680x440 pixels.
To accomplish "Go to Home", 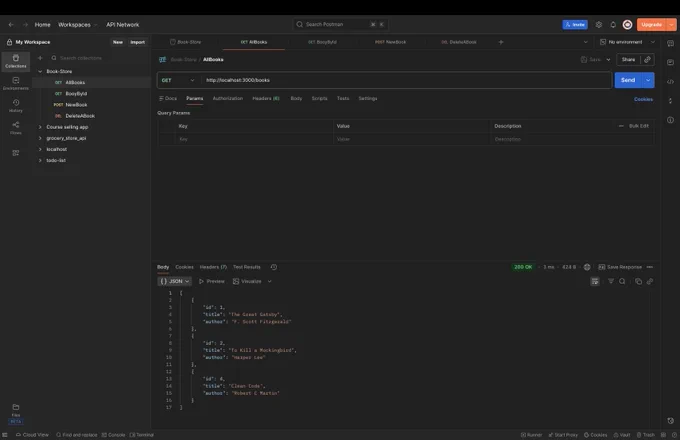I will pyautogui.click(x=42, y=25).
